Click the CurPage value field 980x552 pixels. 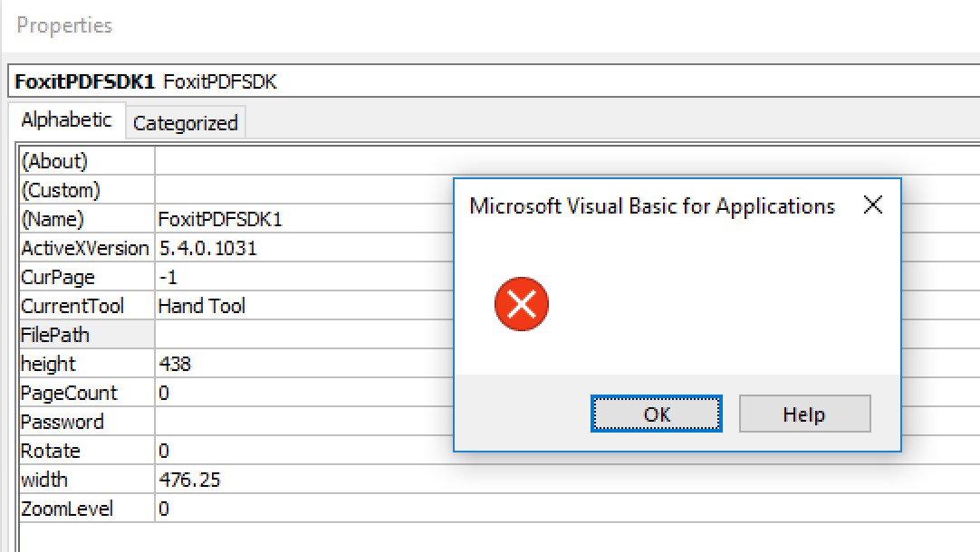(299, 277)
